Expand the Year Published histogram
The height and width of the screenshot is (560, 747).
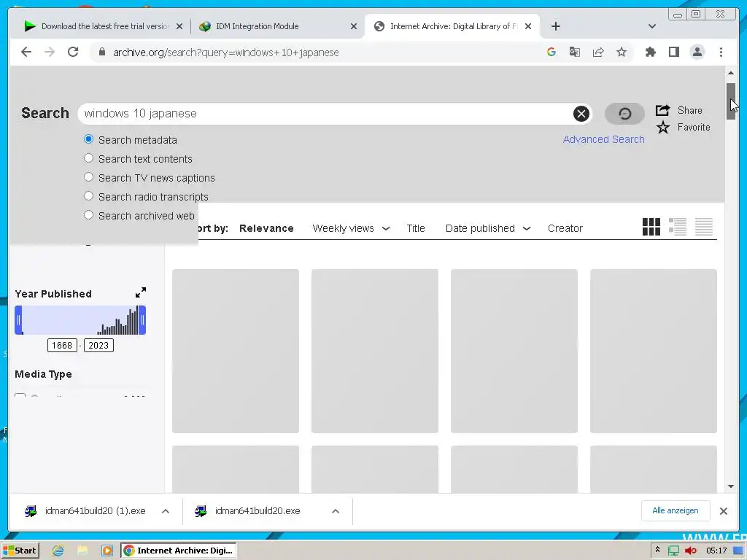[141, 292]
